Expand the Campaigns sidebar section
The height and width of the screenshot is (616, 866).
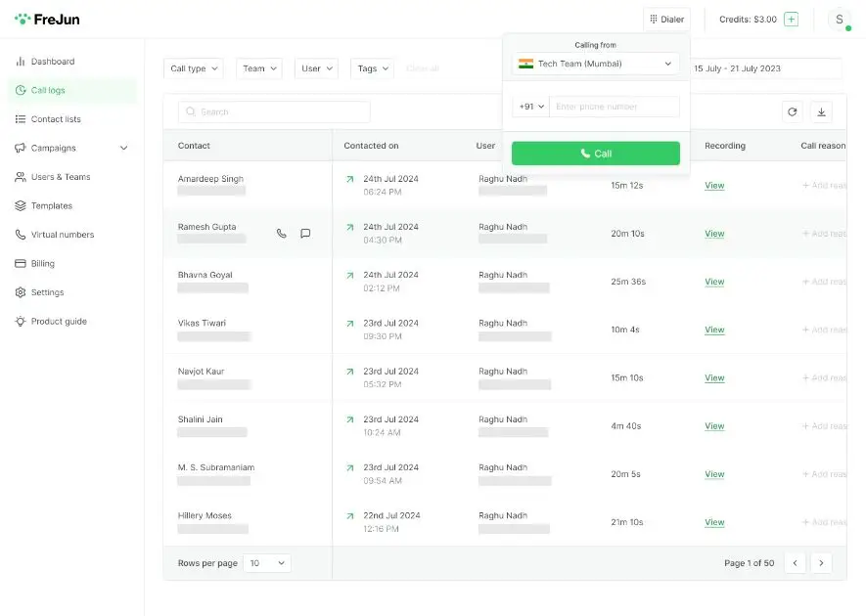pos(123,149)
